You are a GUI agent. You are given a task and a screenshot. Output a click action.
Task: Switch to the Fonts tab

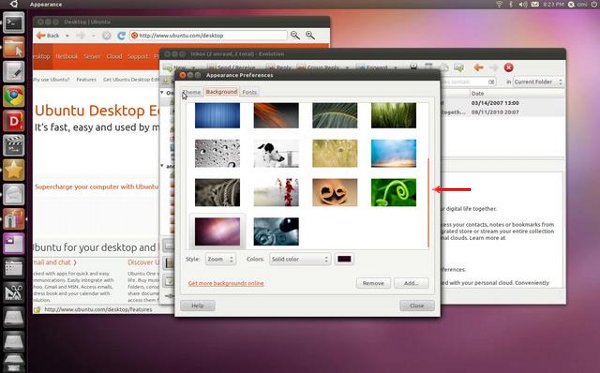pyautogui.click(x=249, y=92)
